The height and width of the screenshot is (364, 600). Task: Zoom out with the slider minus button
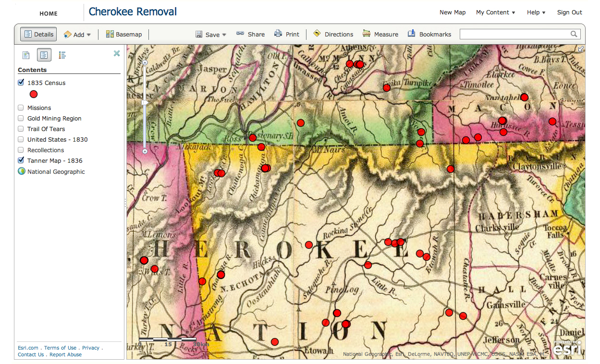click(x=145, y=151)
